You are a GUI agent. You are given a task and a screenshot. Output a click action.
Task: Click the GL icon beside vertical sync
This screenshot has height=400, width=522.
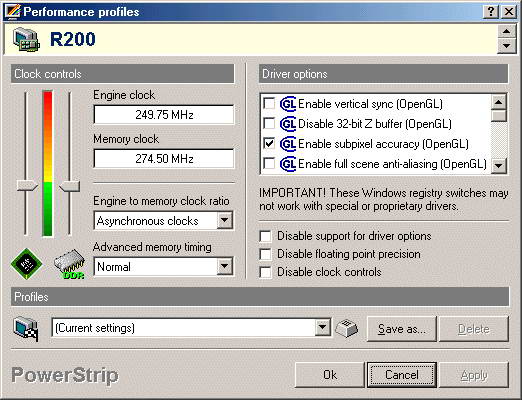pyautogui.click(x=288, y=104)
